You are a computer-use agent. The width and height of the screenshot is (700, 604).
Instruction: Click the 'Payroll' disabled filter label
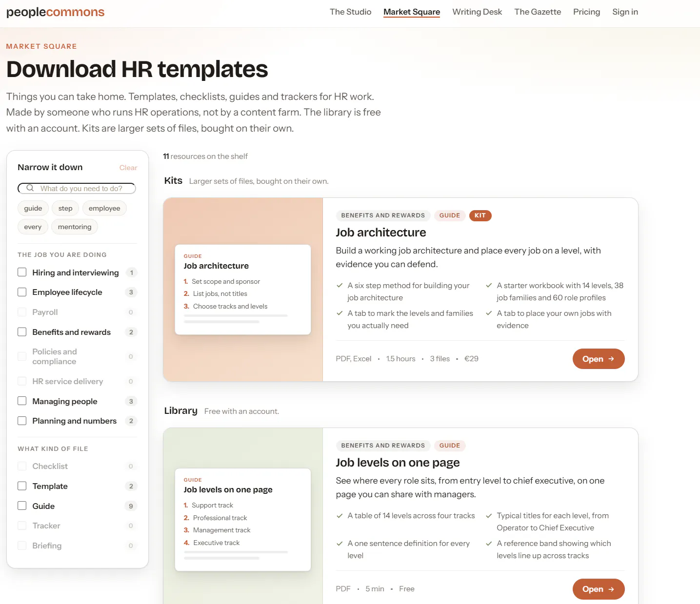tap(45, 312)
